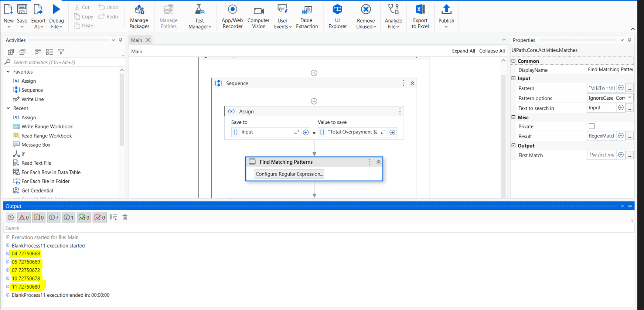Screen dimensions: 644x310
Task: Open the ellipsis editor for First Match
Action: pyautogui.click(x=630, y=156)
